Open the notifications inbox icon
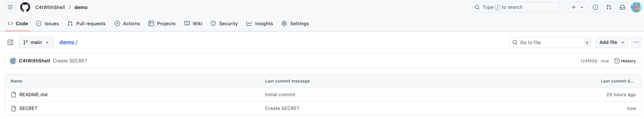The height and width of the screenshot is (119, 644). point(622,7)
